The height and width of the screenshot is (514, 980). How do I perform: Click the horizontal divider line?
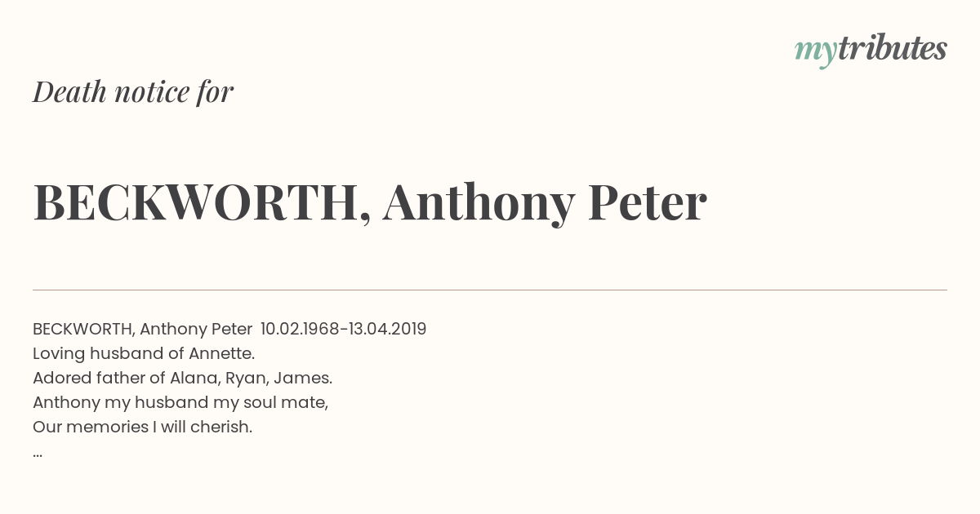(490, 290)
